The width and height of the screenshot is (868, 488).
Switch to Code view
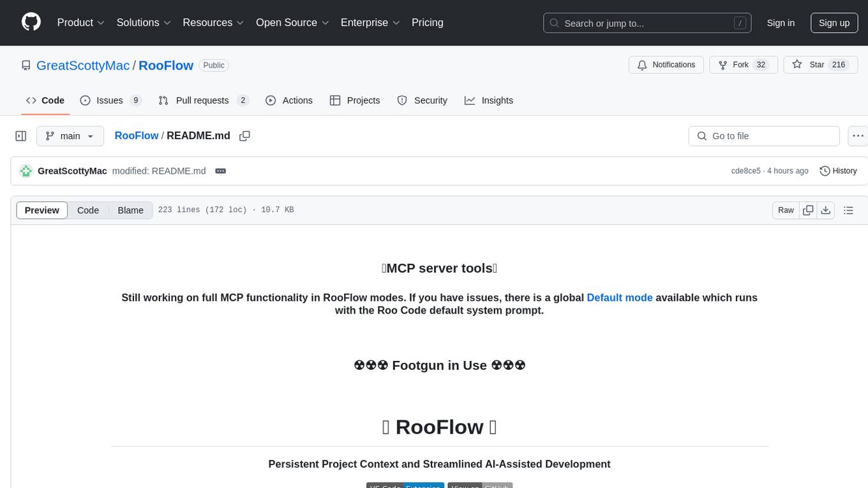(x=88, y=210)
